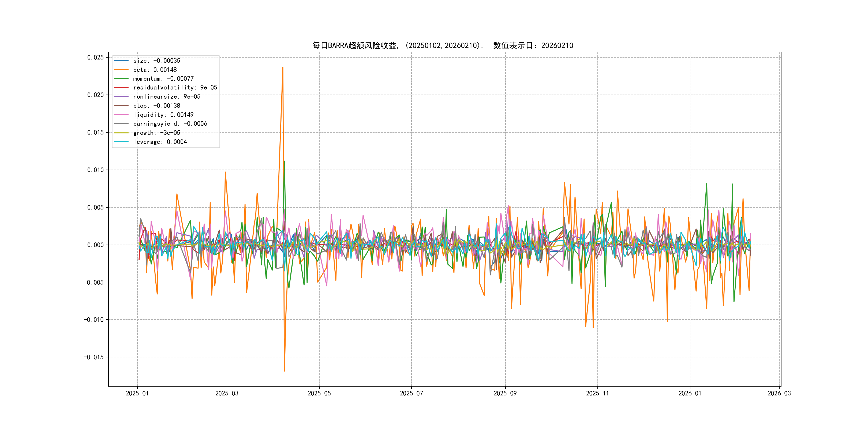The width and height of the screenshot is (868, 434).
Task: Click the 0.000 y-axis tick label
Action: click(x=95, y=245)
